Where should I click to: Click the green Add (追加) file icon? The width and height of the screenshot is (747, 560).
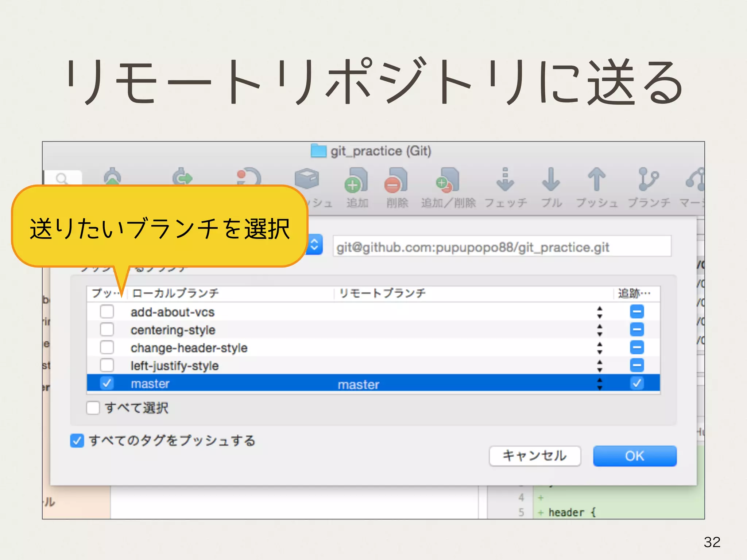point(356,181)
